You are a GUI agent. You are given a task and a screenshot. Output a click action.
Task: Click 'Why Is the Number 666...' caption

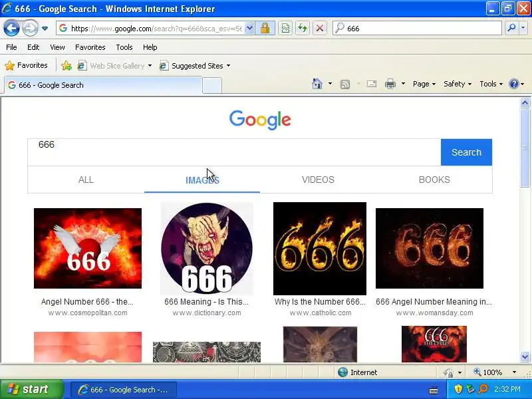[x=320, y=302]
